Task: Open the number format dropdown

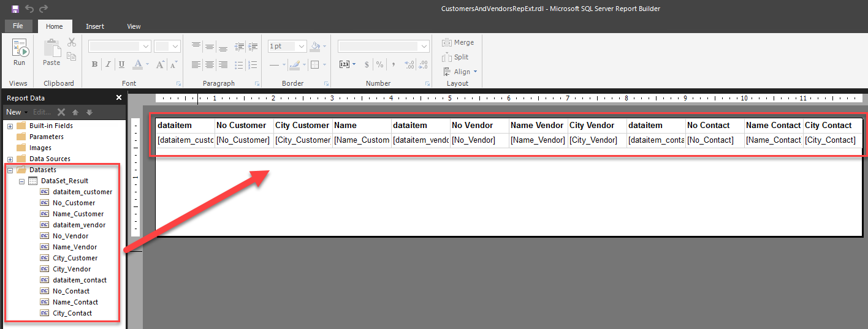Action: coord(424,46)
